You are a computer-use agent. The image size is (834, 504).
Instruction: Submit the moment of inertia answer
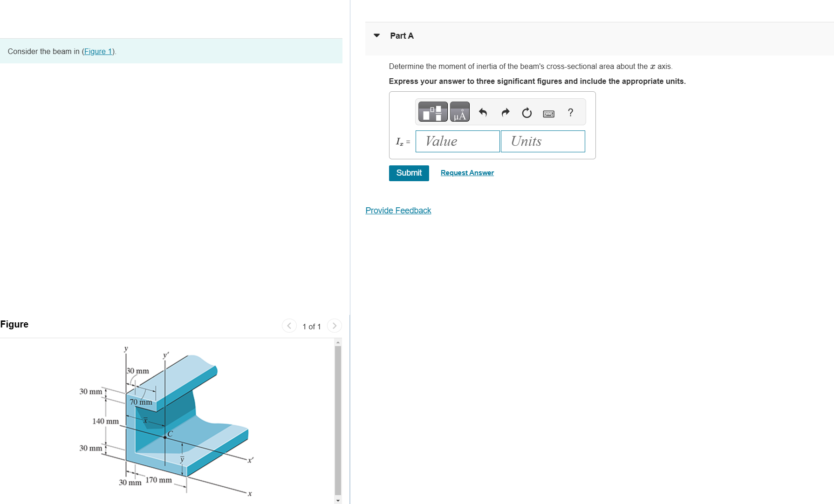pos(408,173)
